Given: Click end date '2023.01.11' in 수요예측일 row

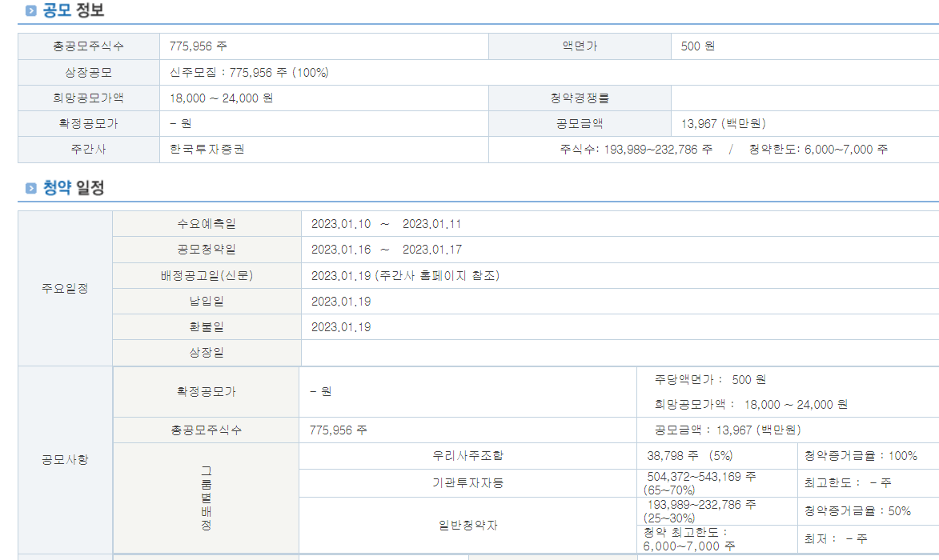Looking at the screenshot, I should [431, 224].
